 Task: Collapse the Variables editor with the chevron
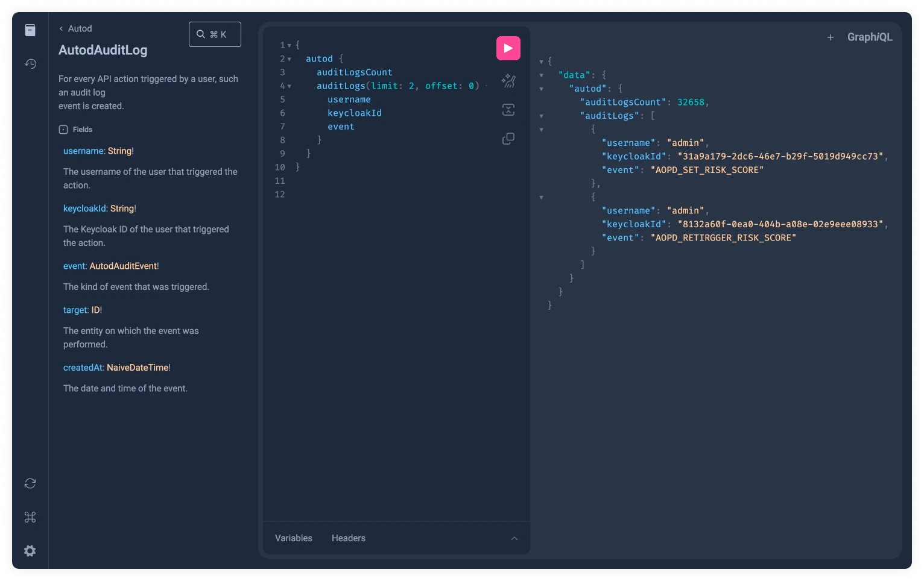click(x=514, y=538)
